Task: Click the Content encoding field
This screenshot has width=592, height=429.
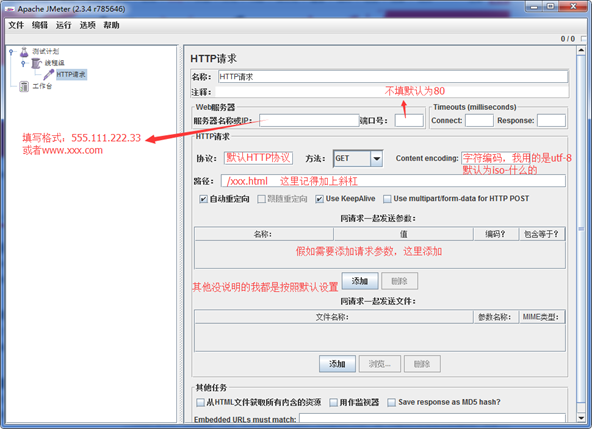Action: pyautogui.click(x=495, y=158)
